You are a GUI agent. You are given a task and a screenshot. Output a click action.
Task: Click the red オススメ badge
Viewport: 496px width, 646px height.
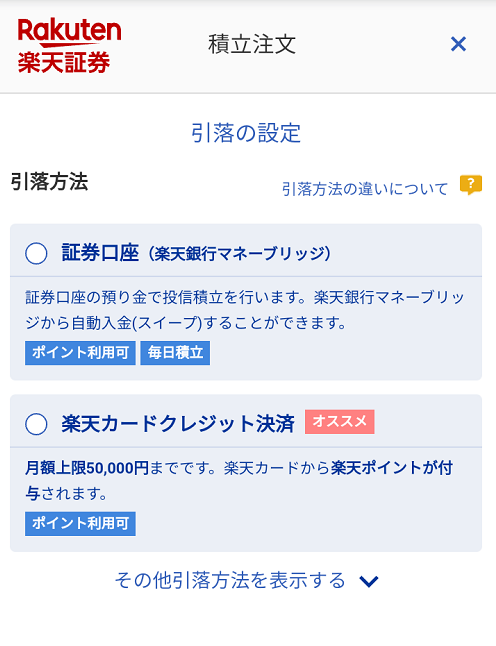point(339,421)
